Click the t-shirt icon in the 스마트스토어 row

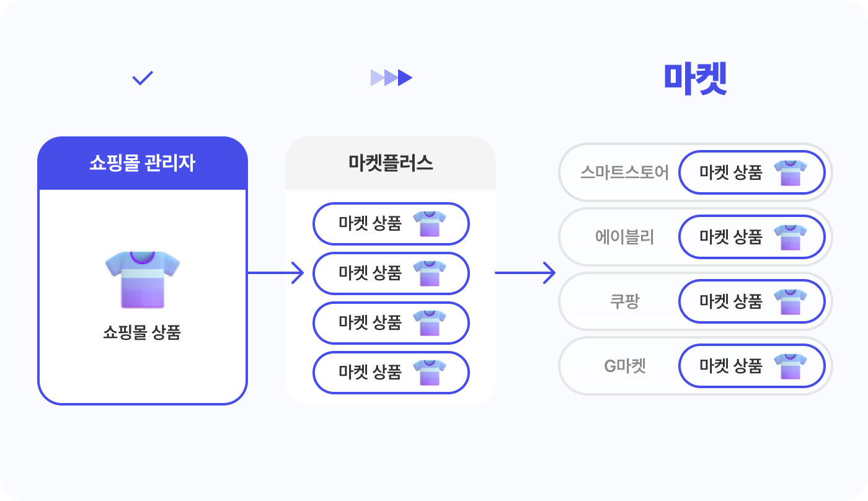pyautogui.click(x=790, y=173)
